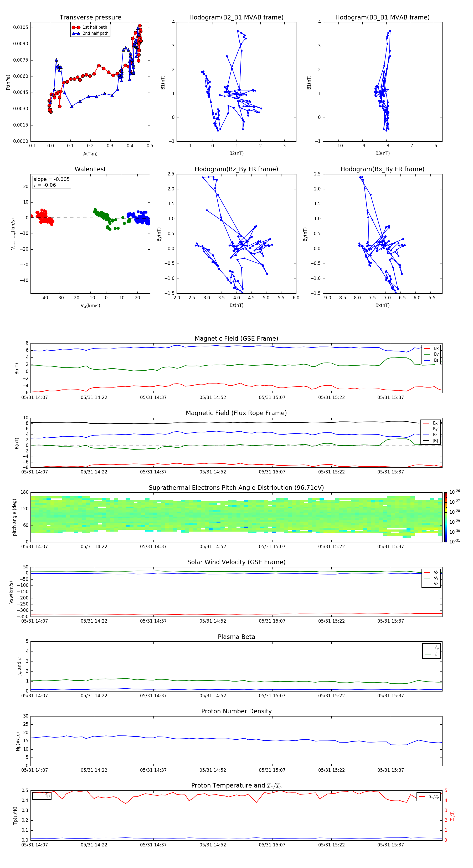Click the red Vx curve in Solar Wind panel
The height and width of the screenshot is (868, 473).
(x=236, y=614)
